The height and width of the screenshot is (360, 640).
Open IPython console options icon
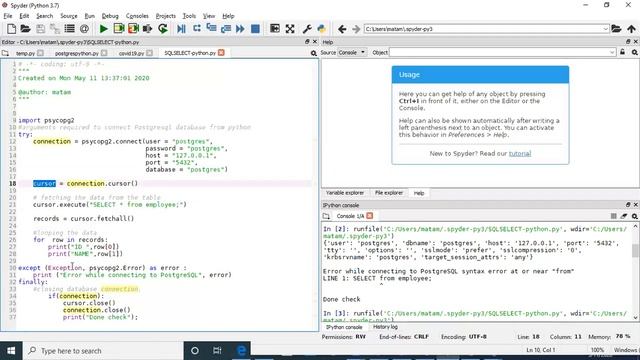pyautogui.click(x=635, y=216)
